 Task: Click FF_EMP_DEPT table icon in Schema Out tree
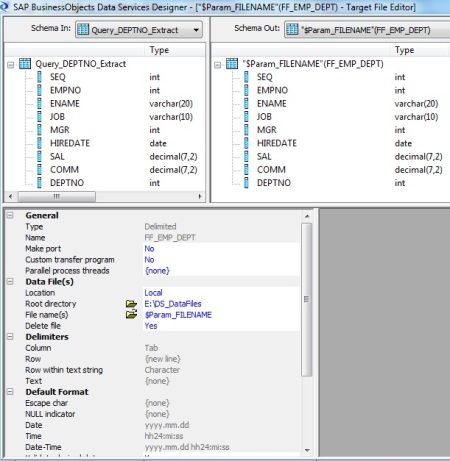[x=232, y=63]
